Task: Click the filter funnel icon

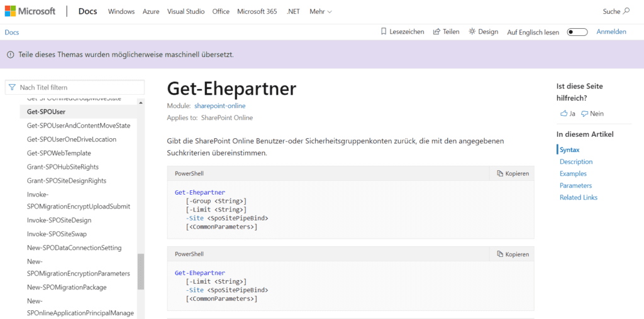Action: pyautogui.click(x=12, y=87)
